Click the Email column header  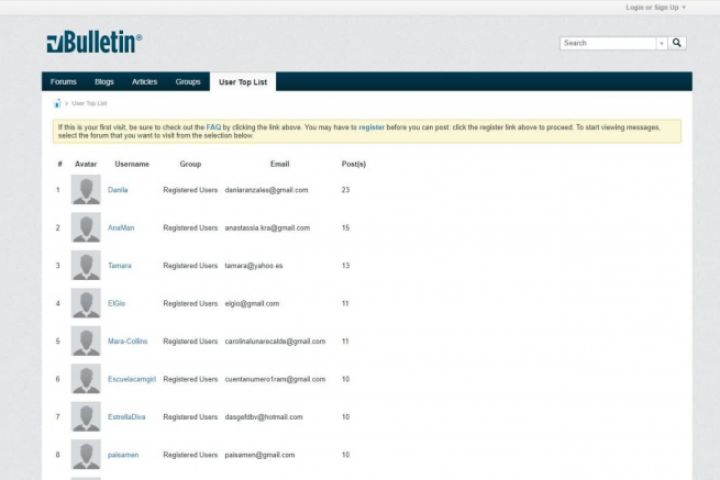(x=280, y=164)
